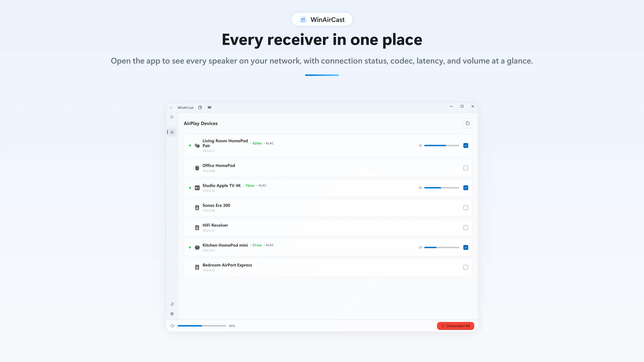
Task: Click the 50% master volume readout
Action: click(x=232, y=326)
